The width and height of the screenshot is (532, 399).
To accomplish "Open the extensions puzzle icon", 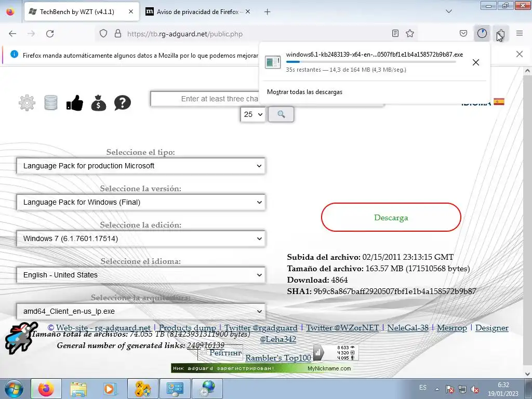I will 500,33.
